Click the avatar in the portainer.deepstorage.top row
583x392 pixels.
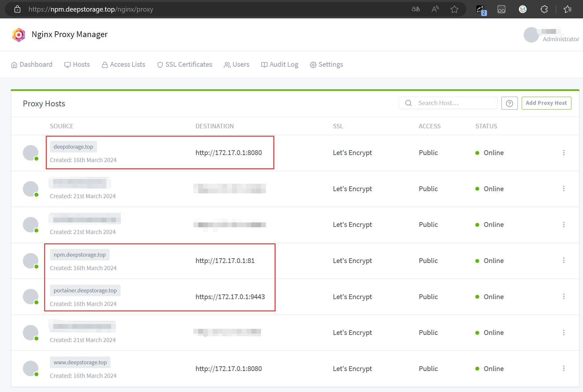coord(31,297)
